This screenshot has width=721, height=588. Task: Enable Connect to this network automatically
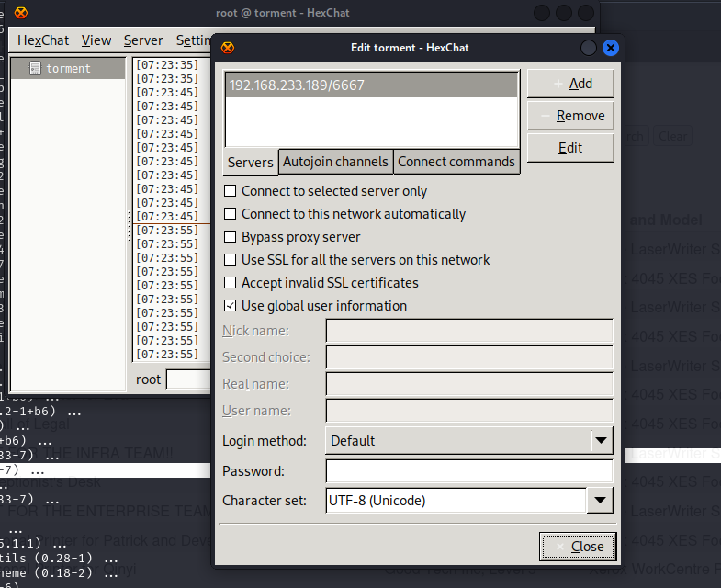coord(230,213)
